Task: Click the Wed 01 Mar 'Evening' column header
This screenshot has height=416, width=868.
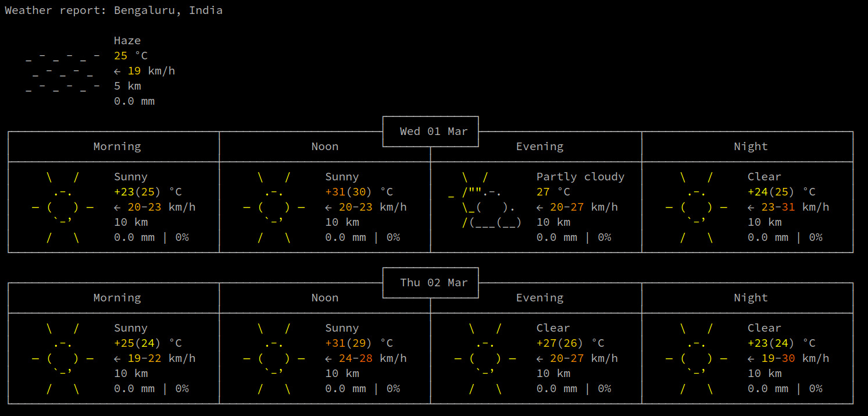Action: 540,147
